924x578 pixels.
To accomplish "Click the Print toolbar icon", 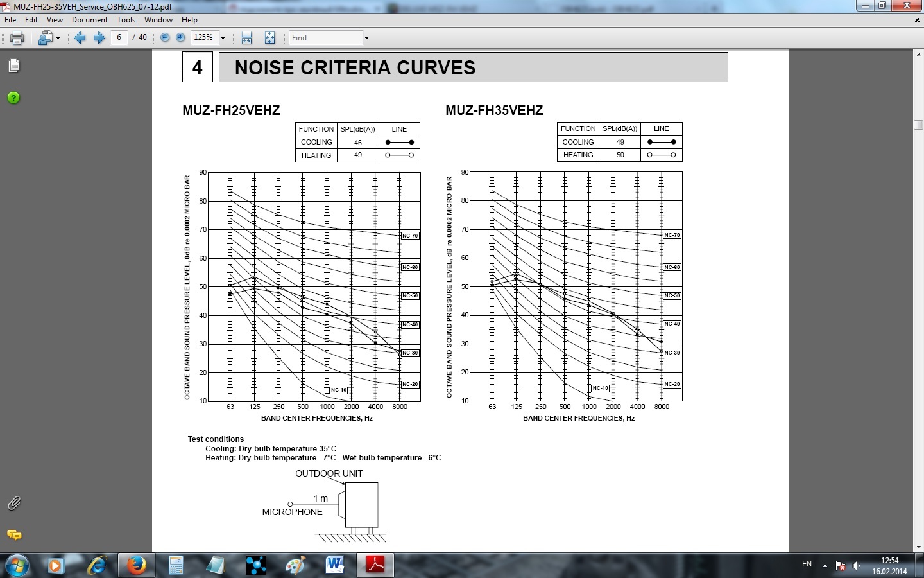I will pyautogui.click(x=17, y=38).
